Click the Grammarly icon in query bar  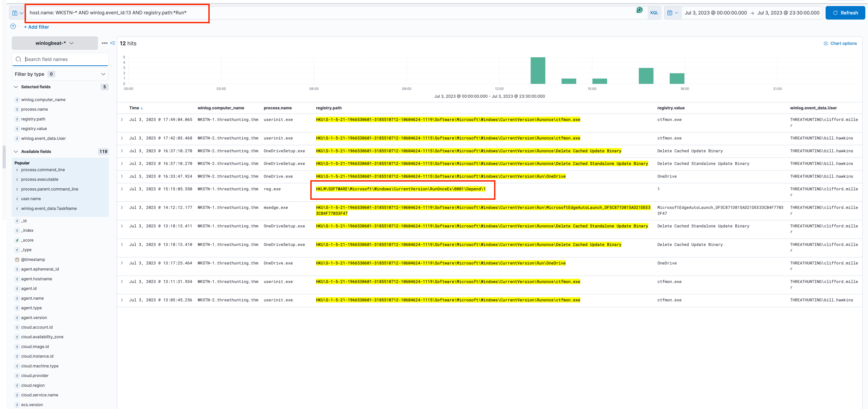click(639, 10)
